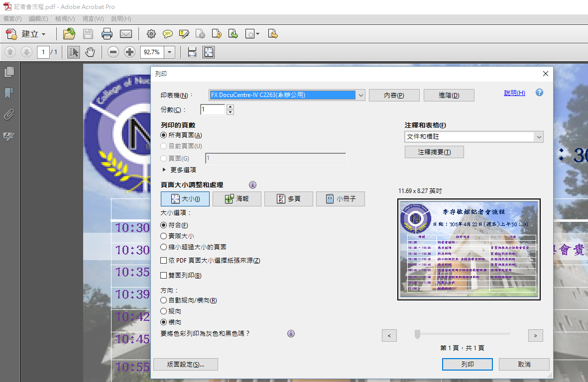Screen dimensions: 588x382
Task: Select the 實際大小 radio option
Action: (164, 236)
